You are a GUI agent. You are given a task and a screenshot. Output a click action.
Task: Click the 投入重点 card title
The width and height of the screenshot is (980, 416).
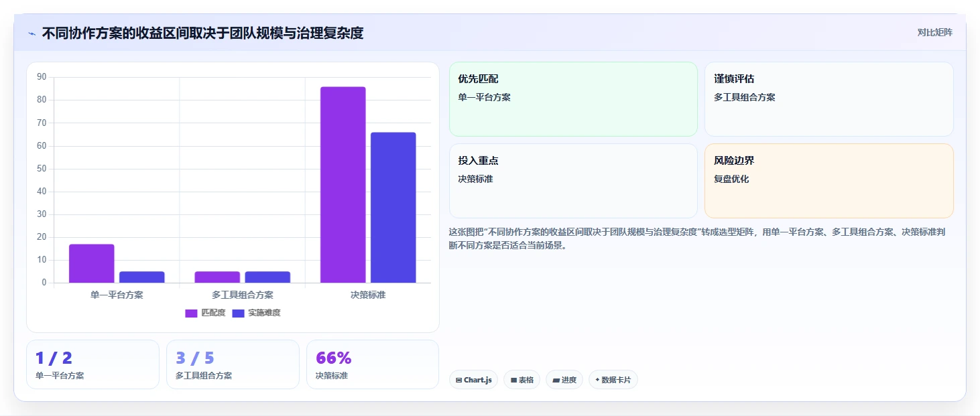pyautogui.click(x=478, y=161)
